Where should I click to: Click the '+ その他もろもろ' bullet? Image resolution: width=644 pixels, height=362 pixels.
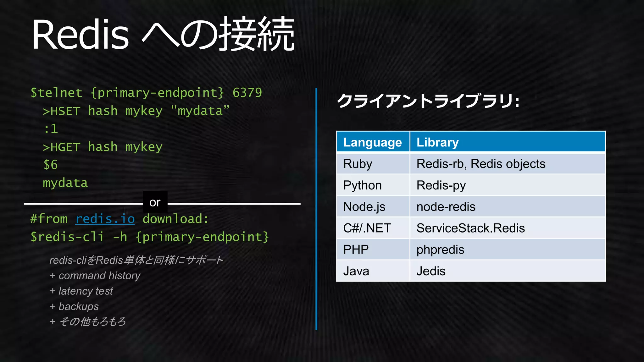pos(88,321)
